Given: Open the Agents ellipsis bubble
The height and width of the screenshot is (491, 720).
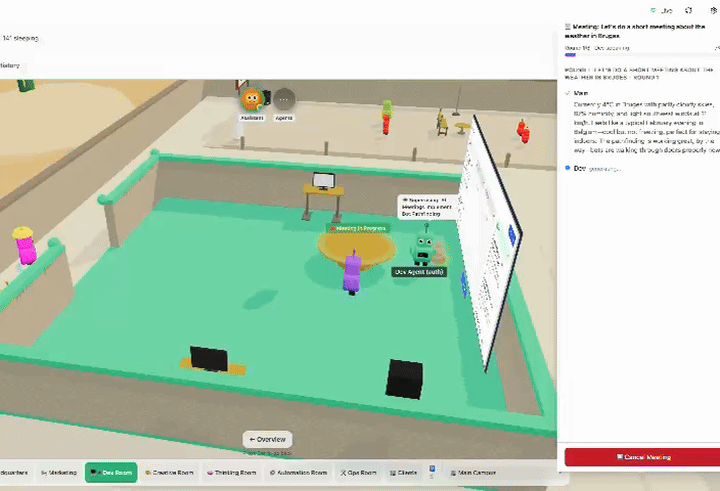Looking at the screenshot, I should pyautogui.click(x=284, y=99).
